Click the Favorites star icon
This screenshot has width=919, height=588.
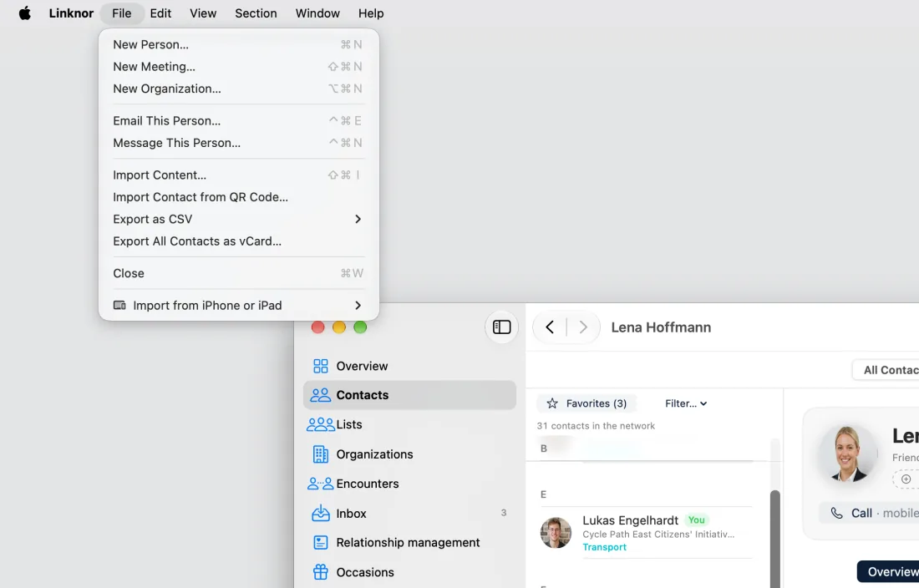(552, 403)
